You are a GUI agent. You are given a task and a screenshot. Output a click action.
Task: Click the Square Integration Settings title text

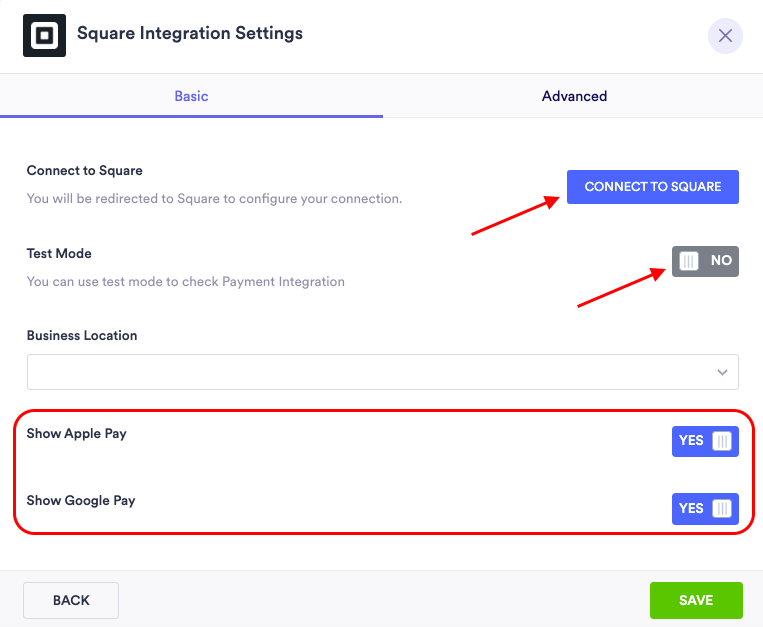(x=190, y=33)
